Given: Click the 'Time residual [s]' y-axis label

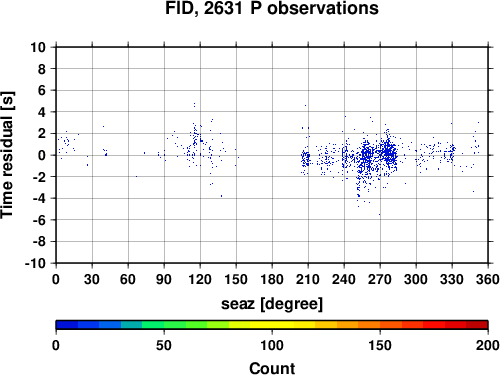Looking at the screenshot, I should [x=7, y=155].
